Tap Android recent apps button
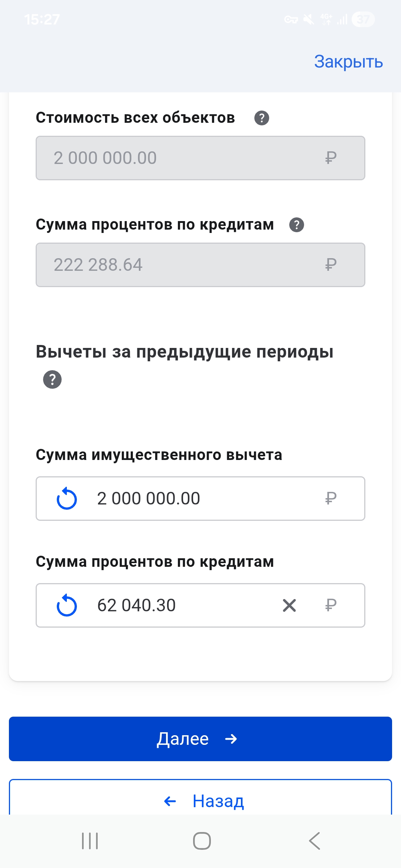Viewport: 401px width, 868px height. pos(90,841)
